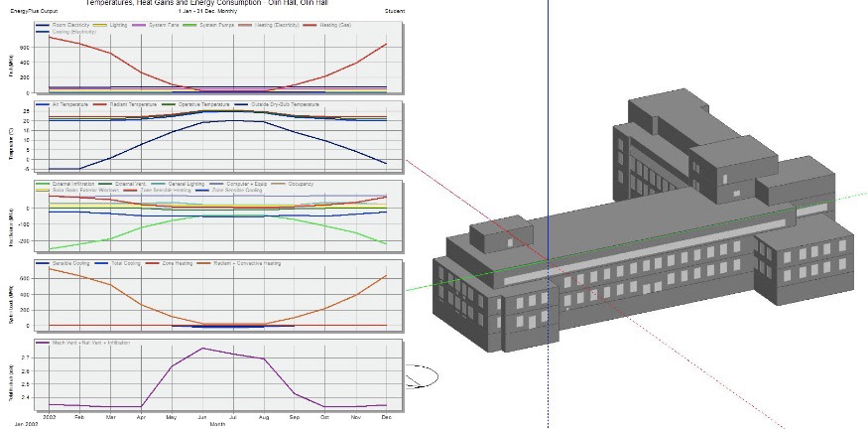Click Sensible Cooling in system loads legend
The image size is (868, 429).
tap(63, 263)
